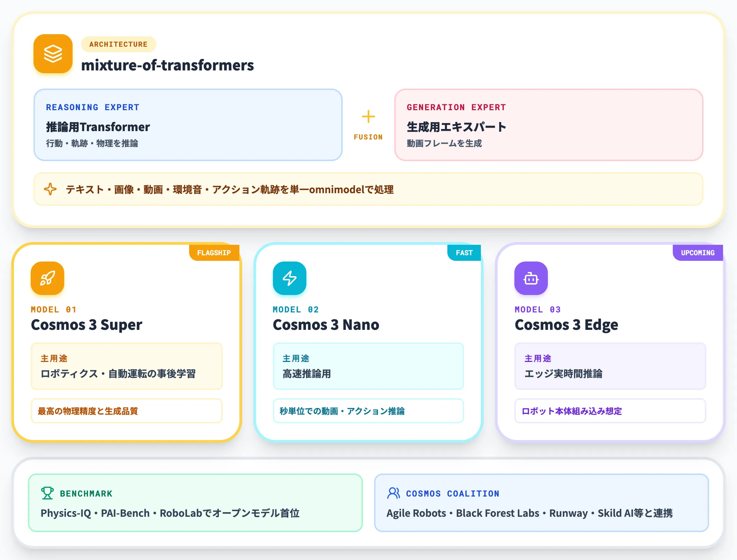Click the 主用途 label on Cosmos 3 Nano
The image size is (737, 560).
[x=296, y=358]
